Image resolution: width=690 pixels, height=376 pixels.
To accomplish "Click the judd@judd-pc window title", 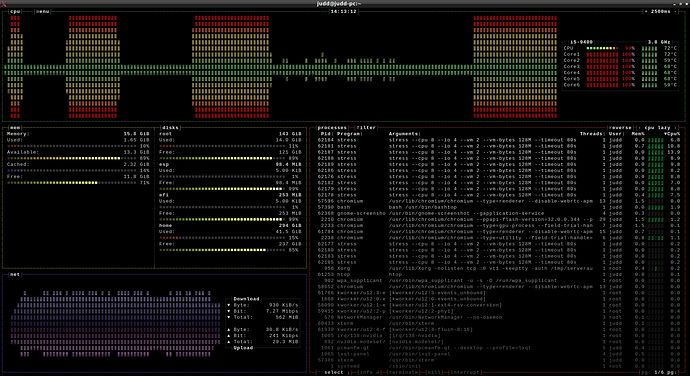I will (339, 4).
